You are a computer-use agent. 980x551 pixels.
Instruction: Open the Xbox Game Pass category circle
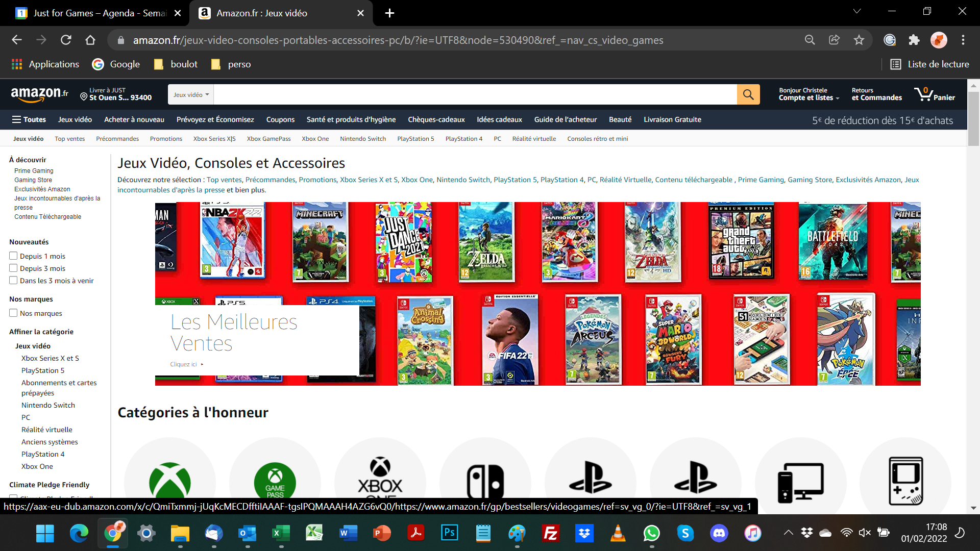click(x=275, y=481)
